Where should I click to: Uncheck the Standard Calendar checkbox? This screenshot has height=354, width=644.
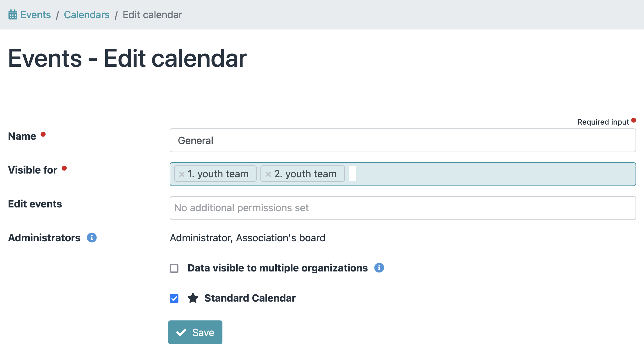pos(174,298)
